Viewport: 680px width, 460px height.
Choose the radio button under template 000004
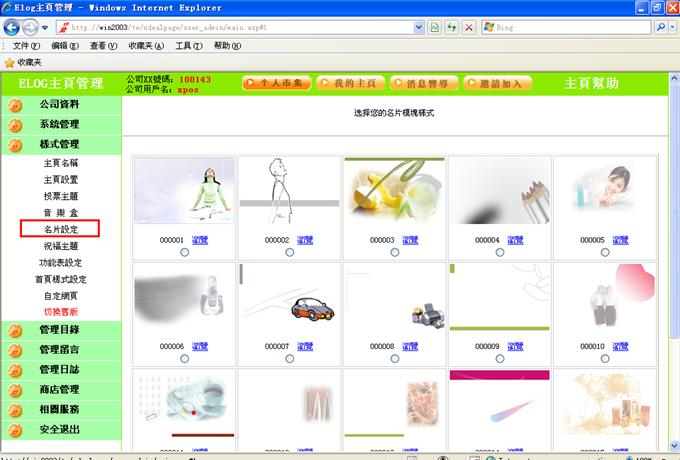pyautogui.click(x=499, y=252)
